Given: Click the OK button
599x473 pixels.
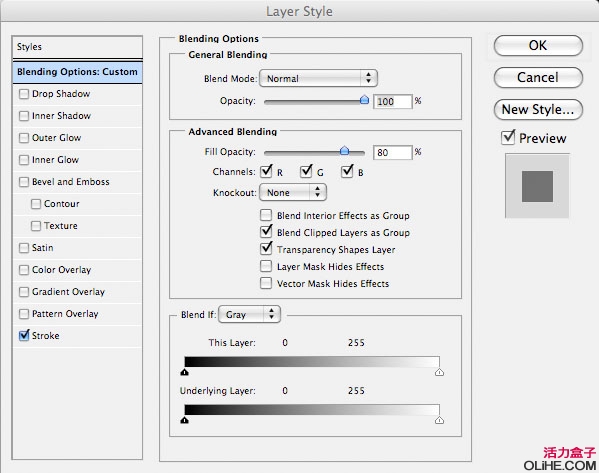Looking at the screenshot, I should 538,45.
